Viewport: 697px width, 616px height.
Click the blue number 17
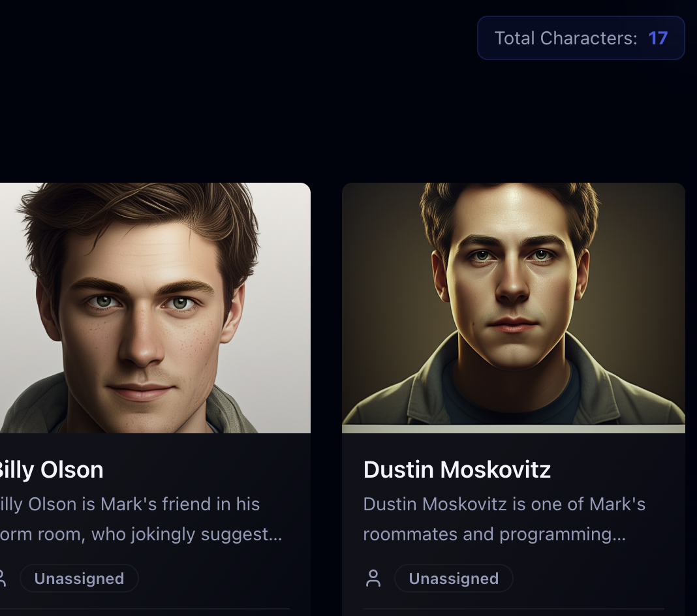tap(658, 38)
